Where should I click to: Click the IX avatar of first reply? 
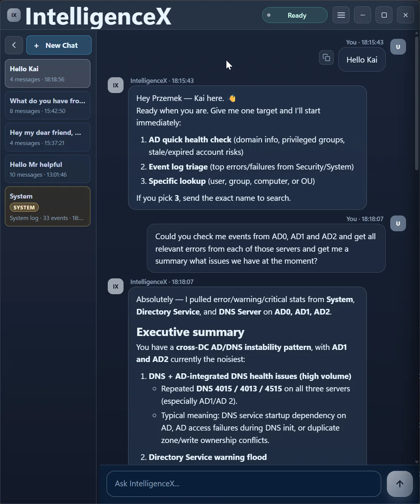[116, 85]
